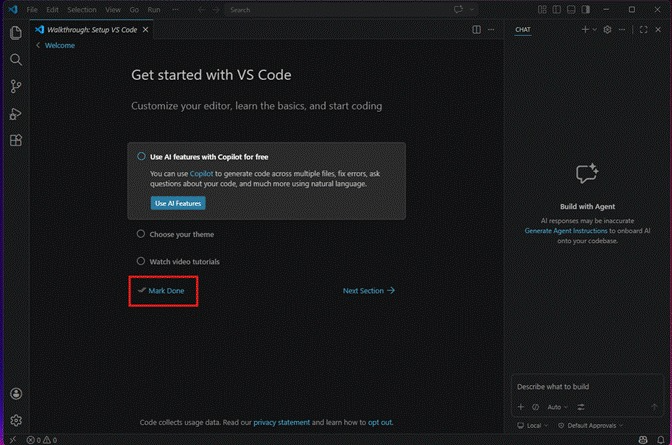Screen dimensions: 672x445
Task: Select the Watch video tutorials step
Action: click(x=184, y=262)
